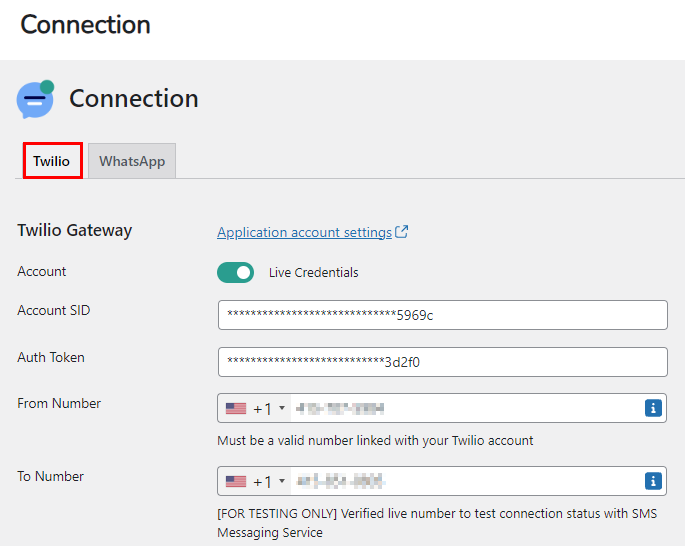The height and width of the screenshot is (546, 685).
Task: Click the top Connection page title
Action: [x=86, y=24]
